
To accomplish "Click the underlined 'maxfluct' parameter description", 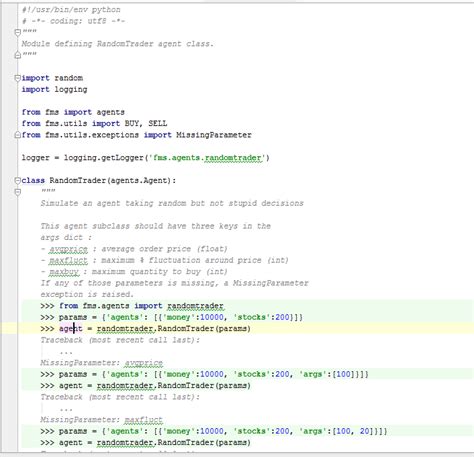I will click(69, 260).
